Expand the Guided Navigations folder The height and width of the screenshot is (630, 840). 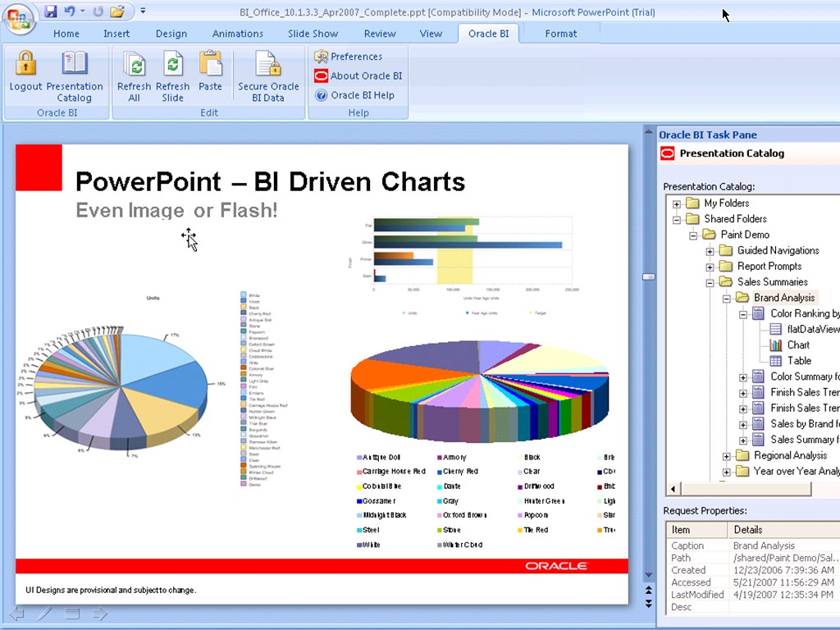pos(710,251)
